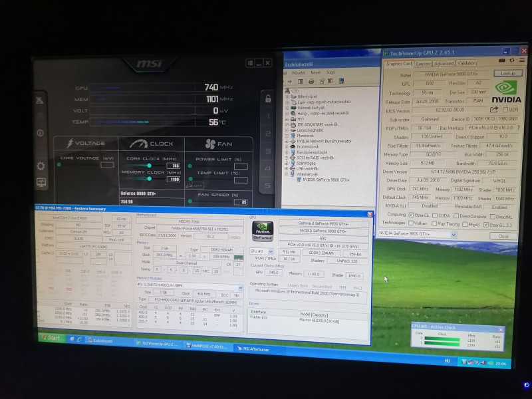Click the MSI Afterburner taskbar button
The width and height of the screenshot is (532, 399).
(258, 348)
